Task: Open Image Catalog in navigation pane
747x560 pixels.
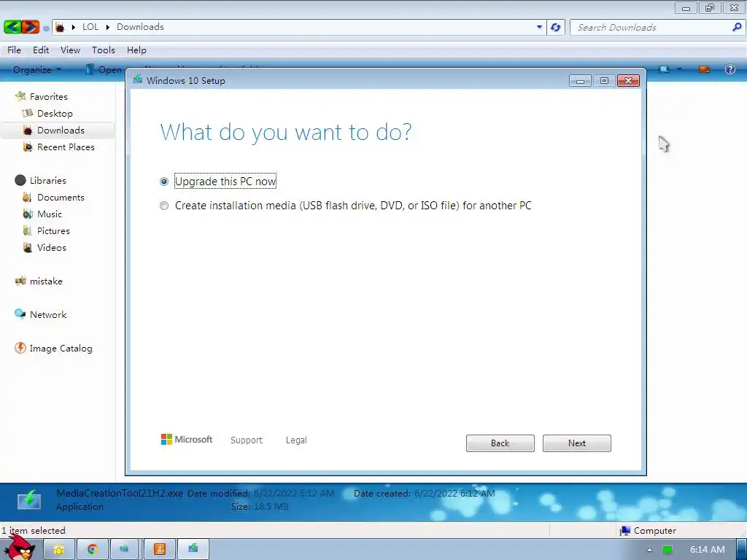Action: (x=53, y=348)
